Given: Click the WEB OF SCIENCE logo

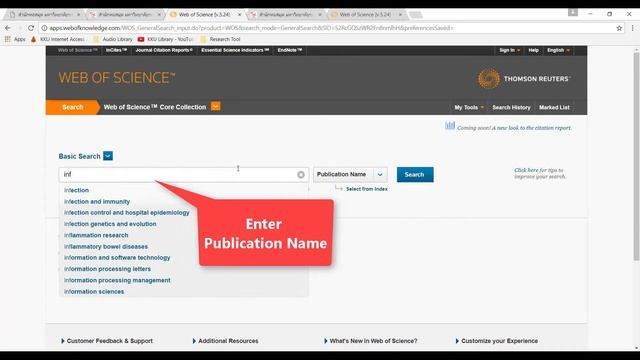Looking at the screenshot, I should click(117, 78).
